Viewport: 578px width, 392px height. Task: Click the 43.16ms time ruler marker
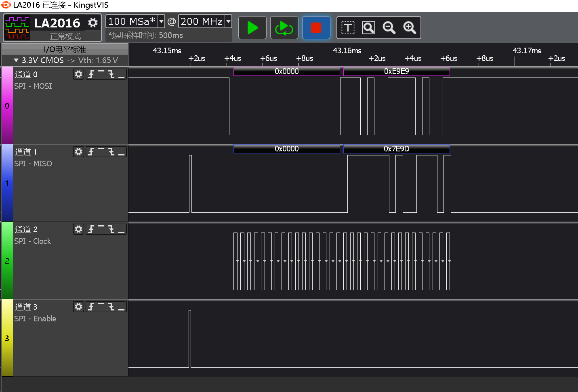pyautogui.click(x=347, y=50)
